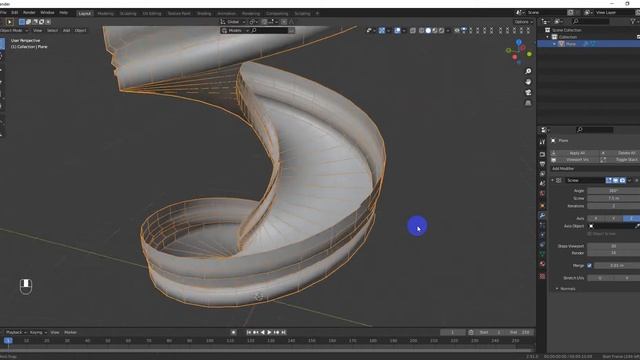Image resolution: width=640 pixels, height=360 pixels.
Task: Jump to timeline end frame
Action: (x=284, y=332)
